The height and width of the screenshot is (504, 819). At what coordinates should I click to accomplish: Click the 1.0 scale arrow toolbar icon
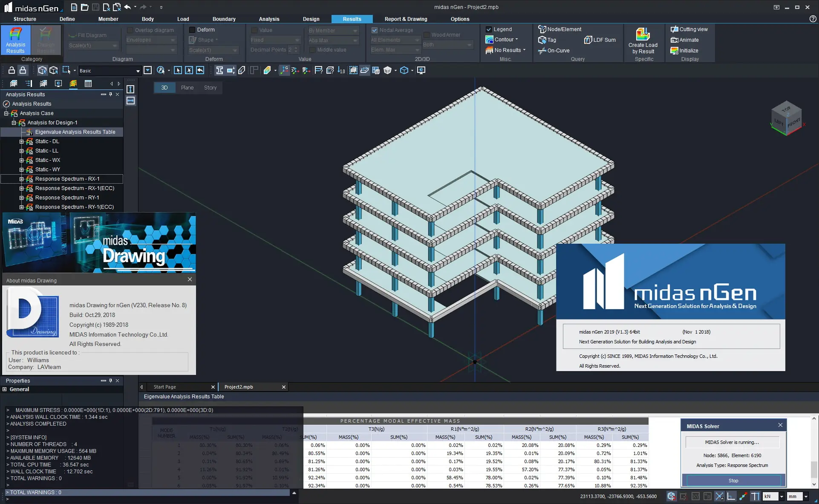coord(341,70)
